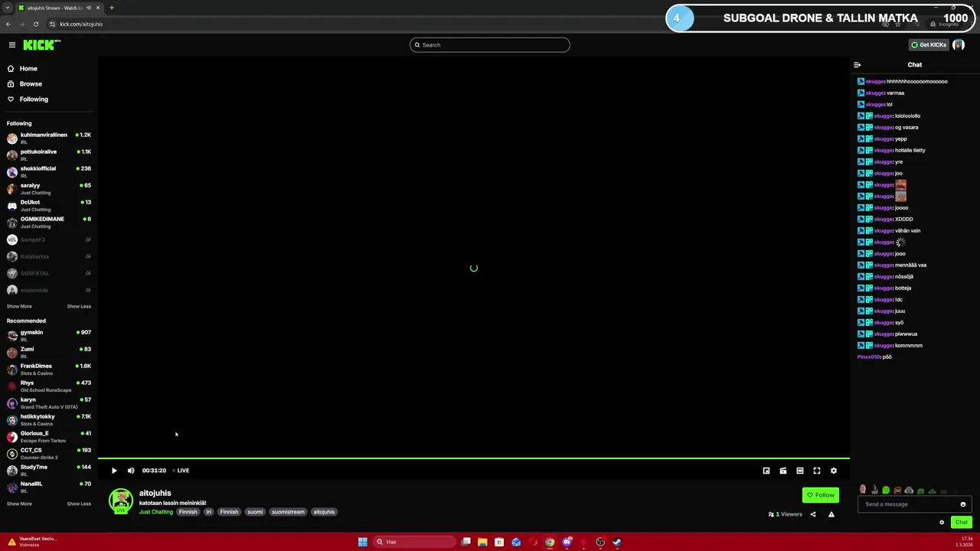This screenshot has height=551, width=980.
Task: Open karyn Grand Theft Auto channel
Action: click(49, 403)
